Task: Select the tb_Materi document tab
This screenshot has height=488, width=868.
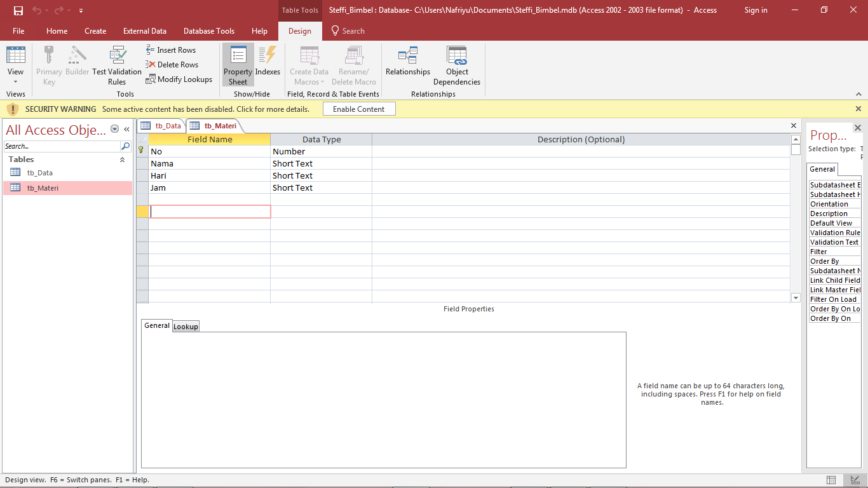Action: tap(214, 126)
